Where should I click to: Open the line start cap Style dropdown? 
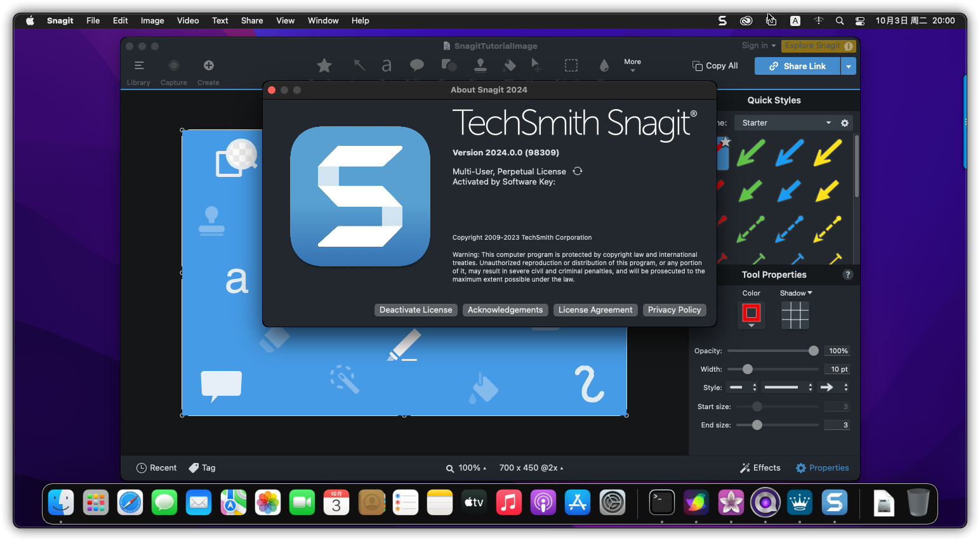click(x=743, y=388)
